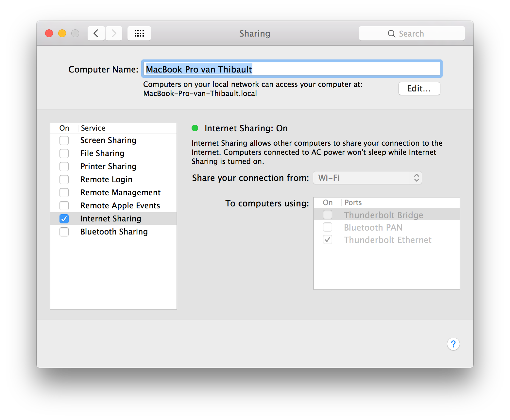Viewport: 510px width, 420px height.
Task: Enable the Remote Apple Events checkbox
Action: [64, 206]
